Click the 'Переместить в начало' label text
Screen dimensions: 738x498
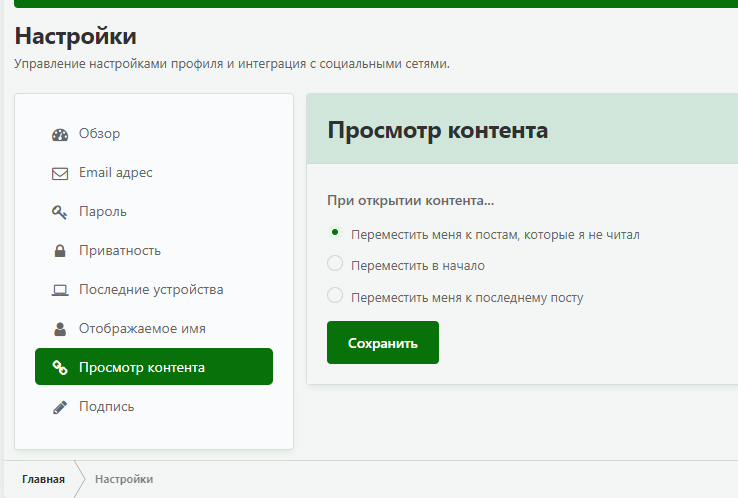[418, 266]
